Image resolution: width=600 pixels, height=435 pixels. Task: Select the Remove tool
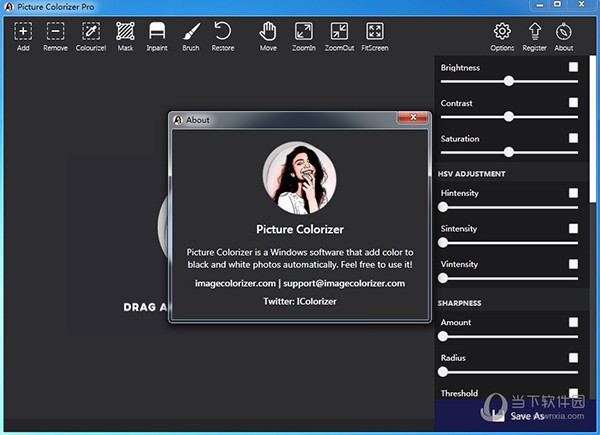click(55, 36)
